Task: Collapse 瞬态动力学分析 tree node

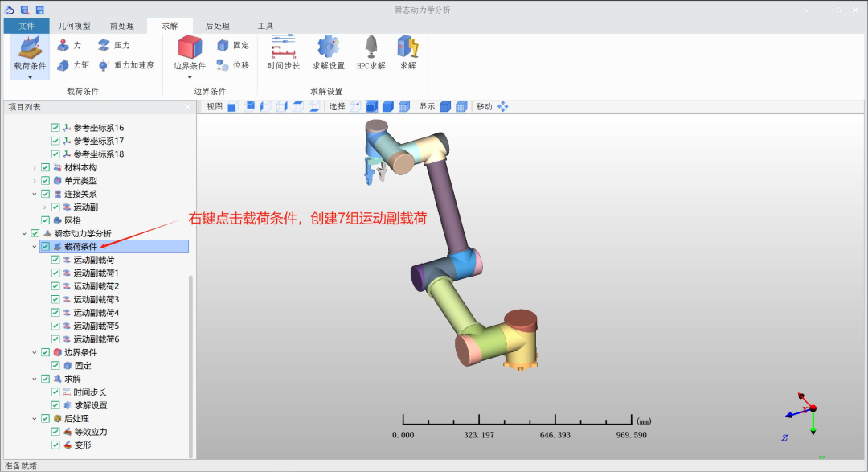Action: tap(24, 234)
